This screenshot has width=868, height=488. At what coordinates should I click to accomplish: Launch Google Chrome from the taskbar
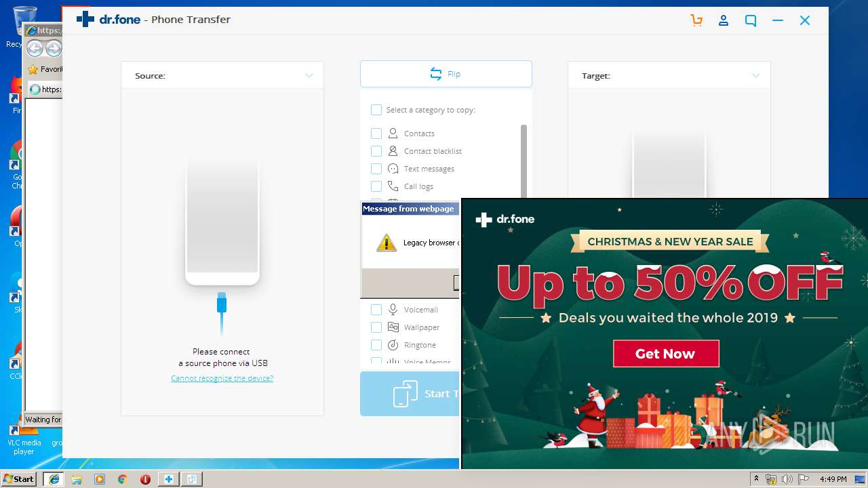[122, 479]
